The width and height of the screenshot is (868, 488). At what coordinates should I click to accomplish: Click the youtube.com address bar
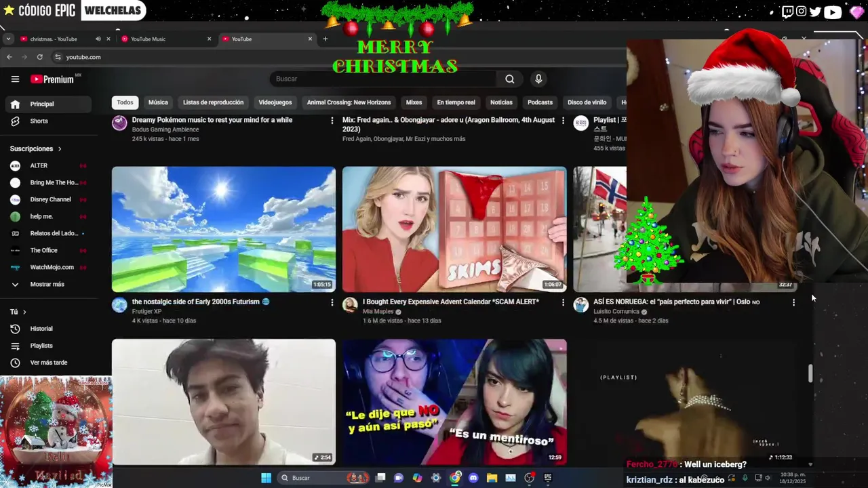point(339,57)
